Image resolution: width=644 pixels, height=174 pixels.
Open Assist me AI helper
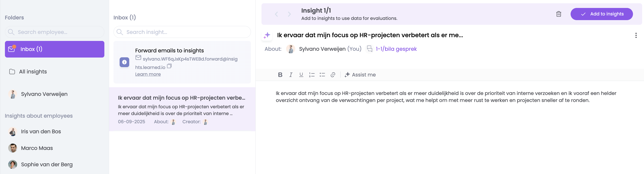[x=360, y=75]
